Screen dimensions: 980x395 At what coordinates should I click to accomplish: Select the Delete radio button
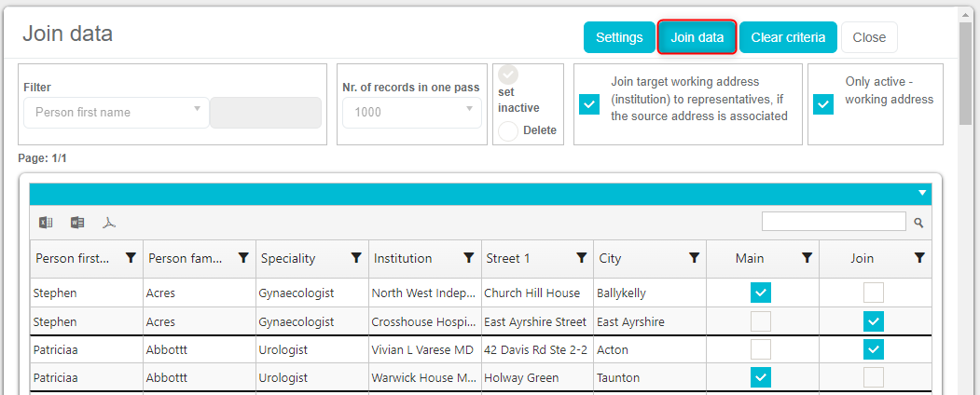[x=508, y=130]
